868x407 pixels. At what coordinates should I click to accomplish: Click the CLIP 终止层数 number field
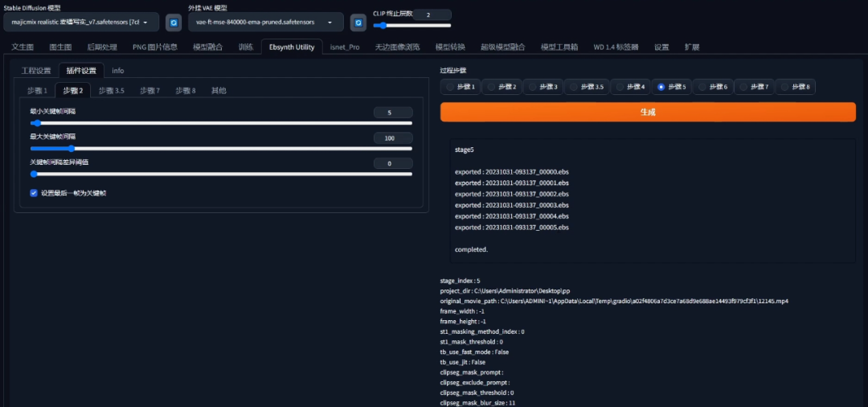coord(432,15)
